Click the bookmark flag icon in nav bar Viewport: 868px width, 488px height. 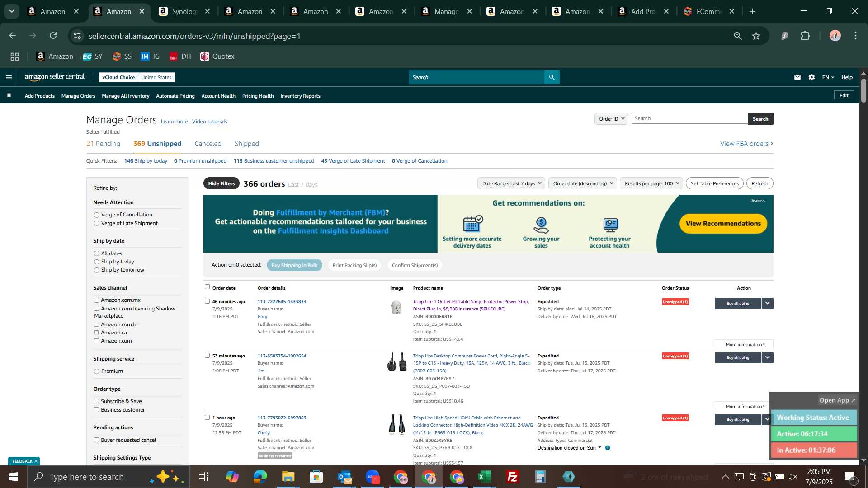coord(9,95)
